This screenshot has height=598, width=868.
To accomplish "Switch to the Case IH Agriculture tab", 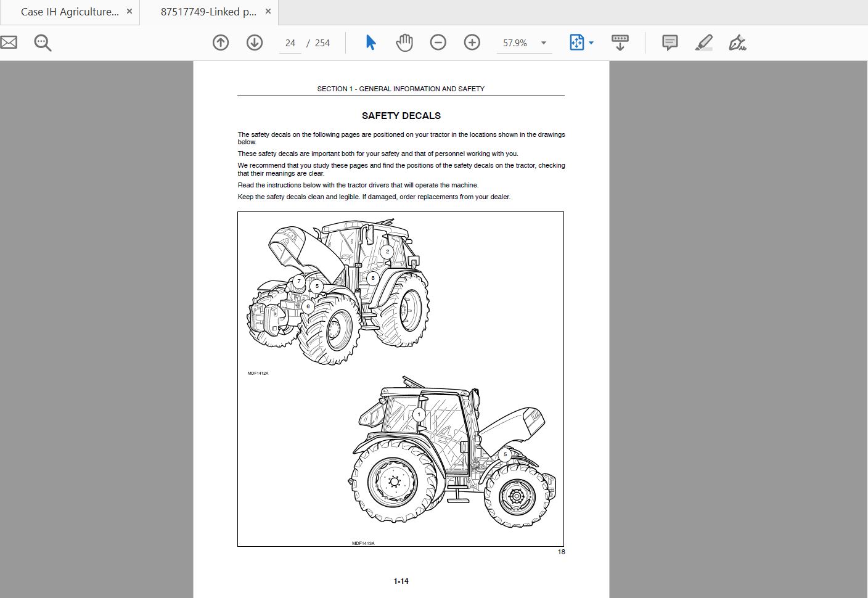I will (x=70, y=12).
